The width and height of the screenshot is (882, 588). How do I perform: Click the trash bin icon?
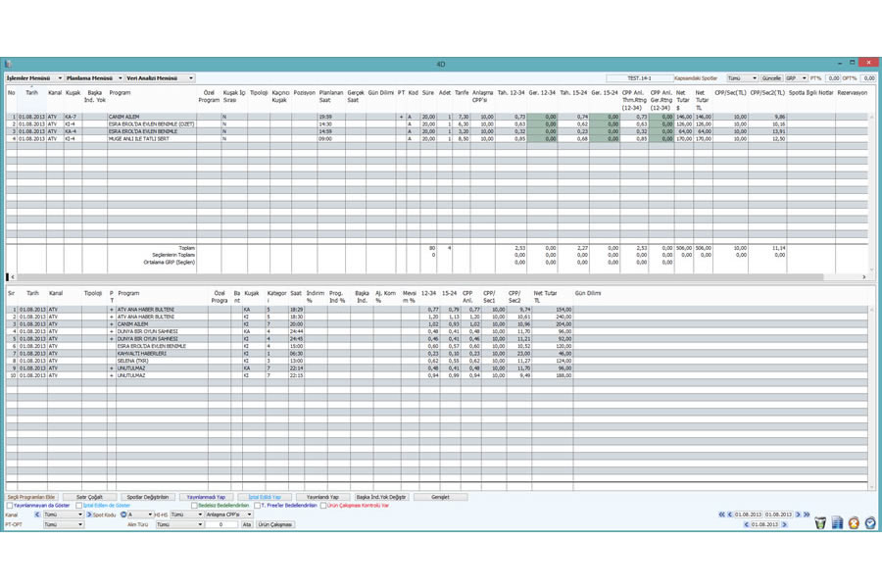820,523
